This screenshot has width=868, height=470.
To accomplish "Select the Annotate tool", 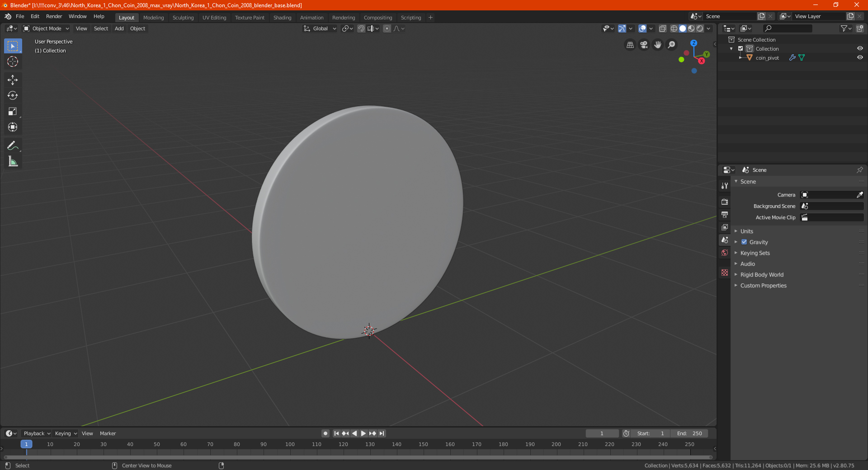I will [x=13, y=146].
